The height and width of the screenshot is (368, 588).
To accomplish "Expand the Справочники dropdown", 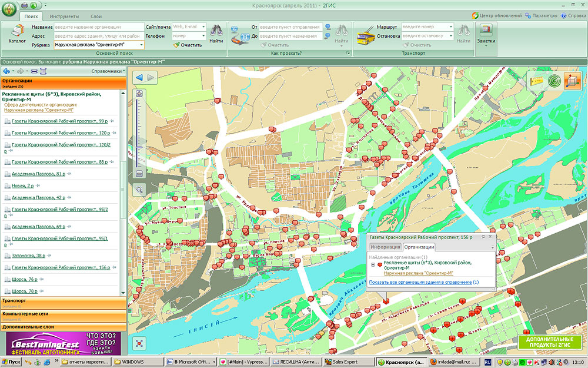I will pos(108,71).
